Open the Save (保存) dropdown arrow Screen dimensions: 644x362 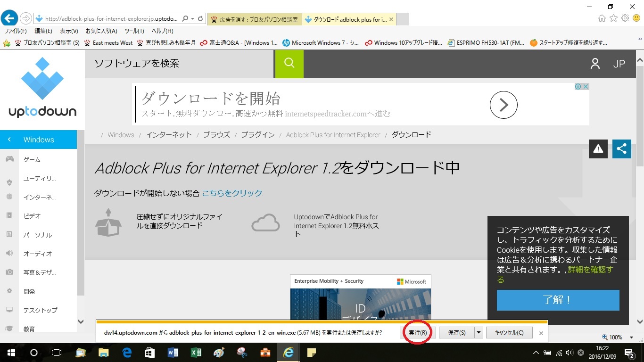[x=479, y=332]
